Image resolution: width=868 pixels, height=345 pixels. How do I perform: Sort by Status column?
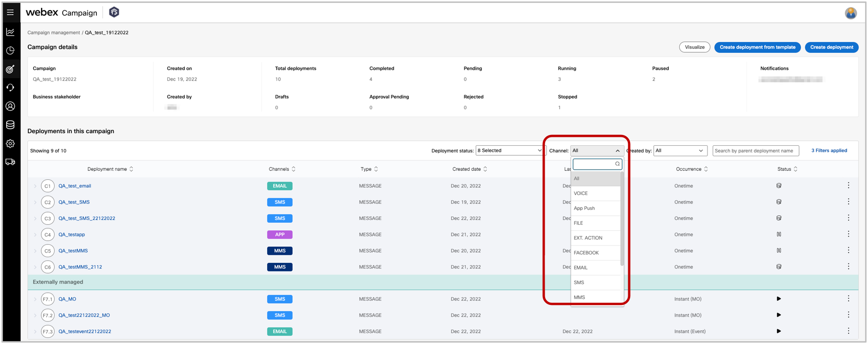pyautogui.click(x=795, y=169)
